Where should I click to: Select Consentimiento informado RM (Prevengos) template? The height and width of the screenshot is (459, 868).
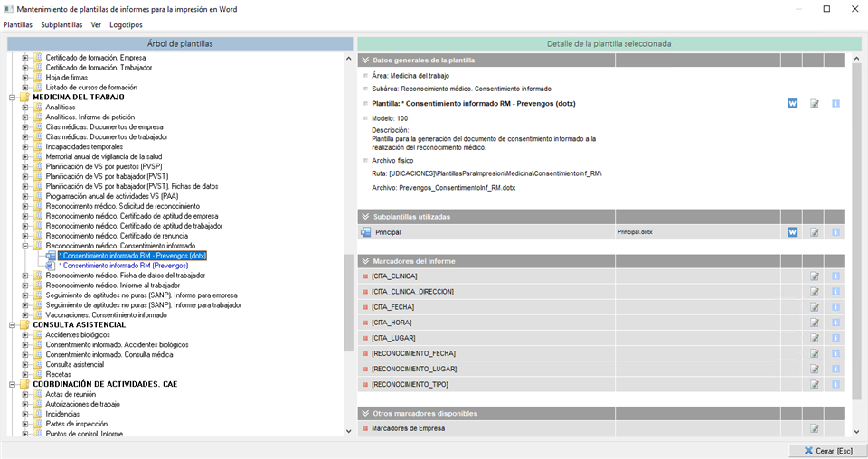click(124, 266)
